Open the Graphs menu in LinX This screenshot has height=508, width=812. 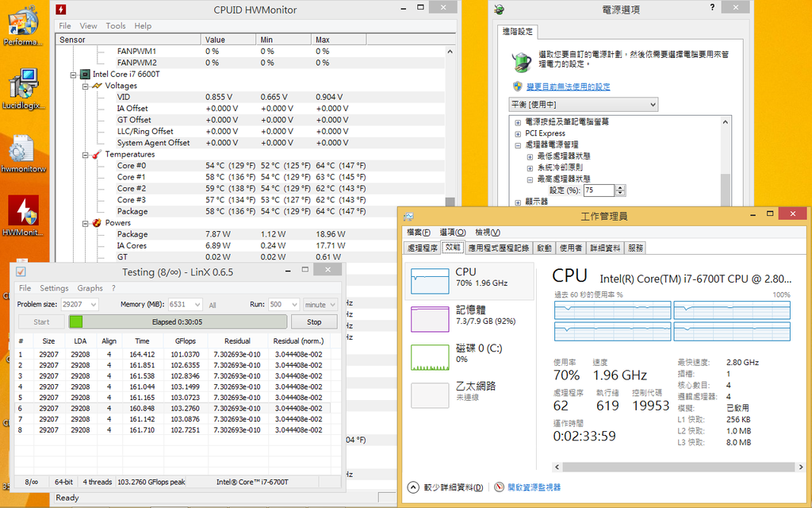90,288
